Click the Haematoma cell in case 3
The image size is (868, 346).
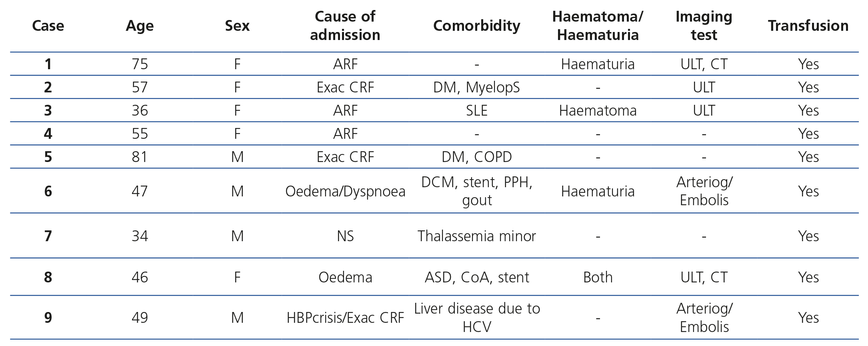pos(598,110)
